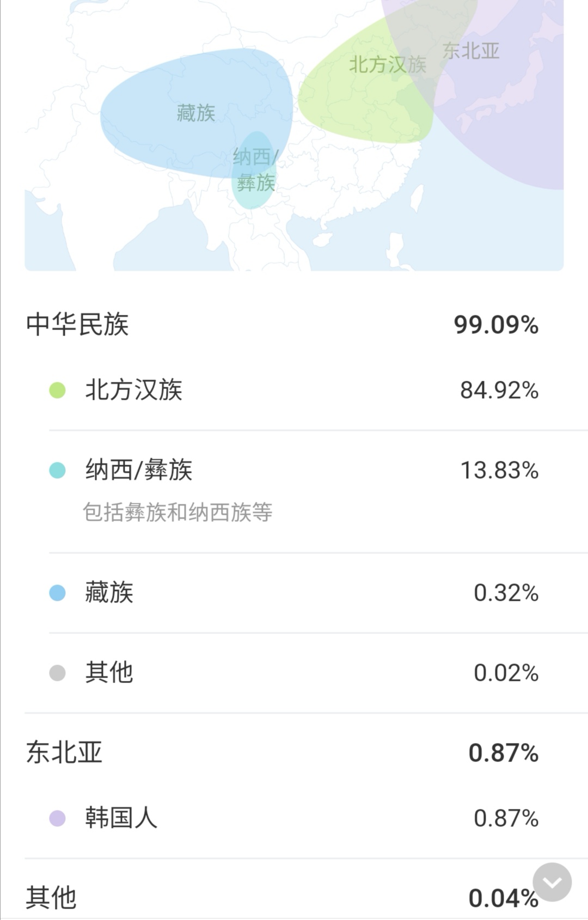This screenshot has width=588, height=920.
Task: Tap the gray dot beside 其他 sub-item
Action: (x=57, y=673)
